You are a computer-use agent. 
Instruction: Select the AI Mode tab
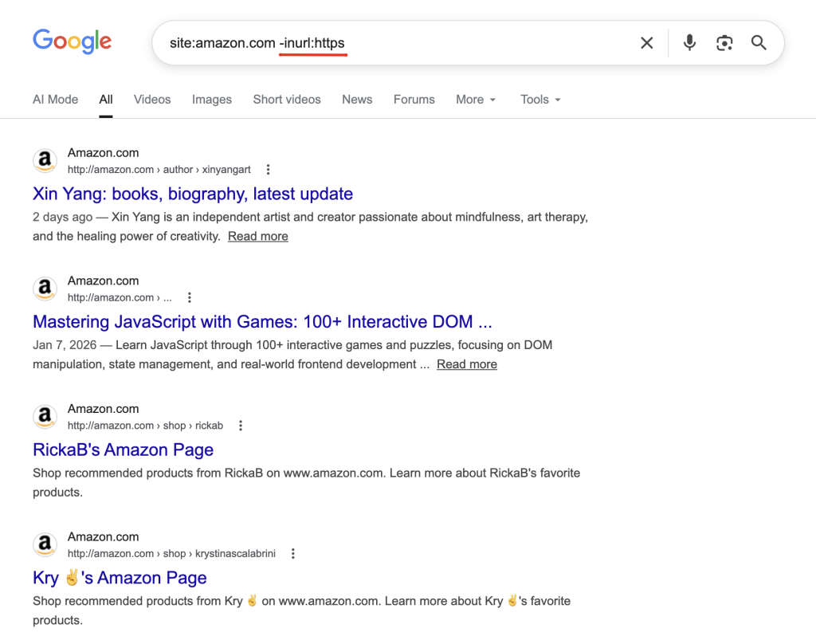click(x=55, y=100)
